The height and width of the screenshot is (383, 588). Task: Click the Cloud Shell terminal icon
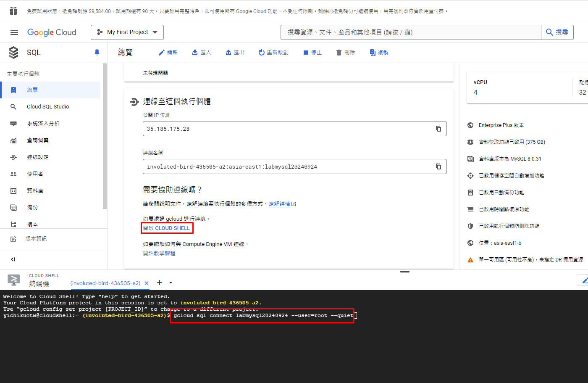[x=14, y=280]
